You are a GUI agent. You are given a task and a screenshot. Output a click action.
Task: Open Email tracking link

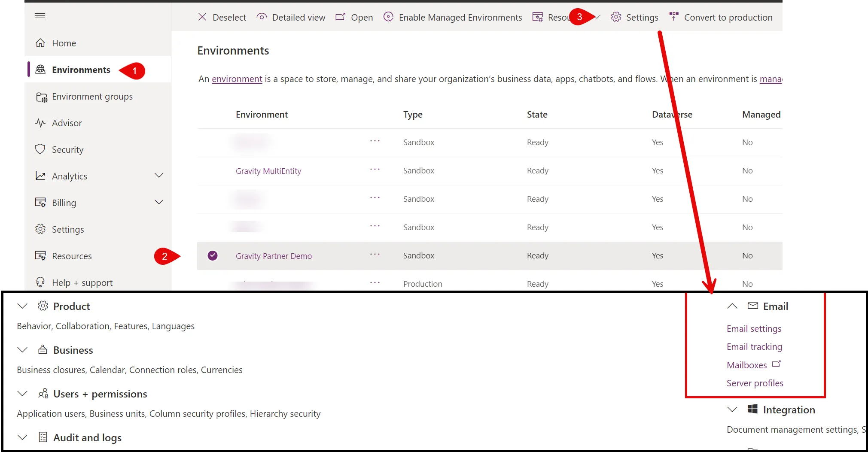pyautogui.click(x=754, y=347)
